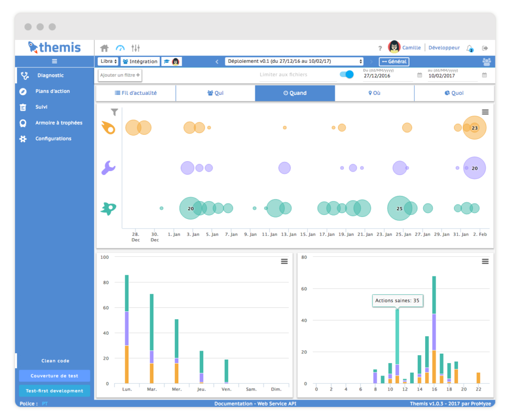Viewport: 511px width, 420px height.
Task: Open the dashboard gauge icon
Action: pos(120,48)
